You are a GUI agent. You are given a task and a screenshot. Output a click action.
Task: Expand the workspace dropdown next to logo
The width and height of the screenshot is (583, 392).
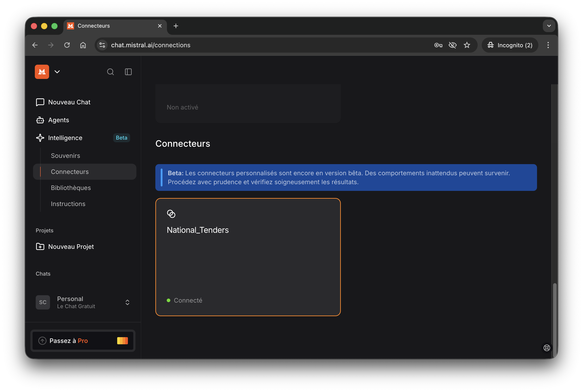pyautogui.click(x=57, y=72)
